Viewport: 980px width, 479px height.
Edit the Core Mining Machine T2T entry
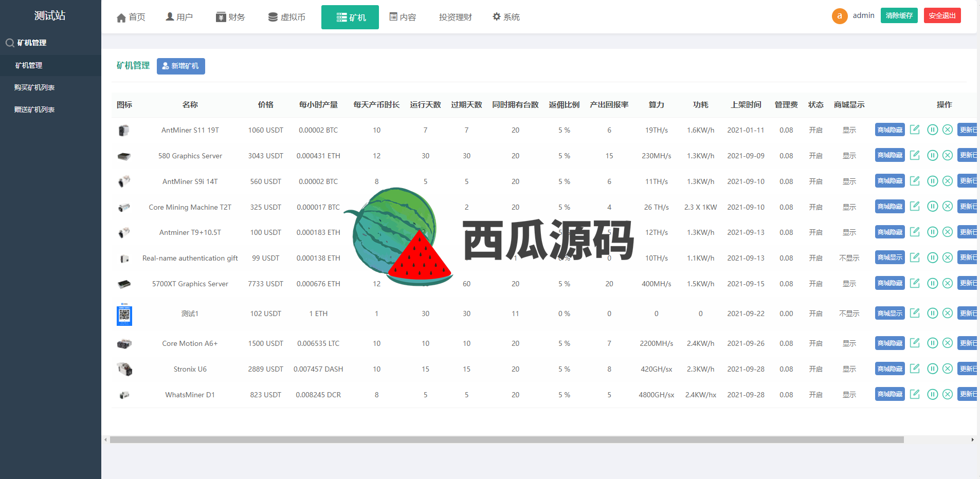915,207
